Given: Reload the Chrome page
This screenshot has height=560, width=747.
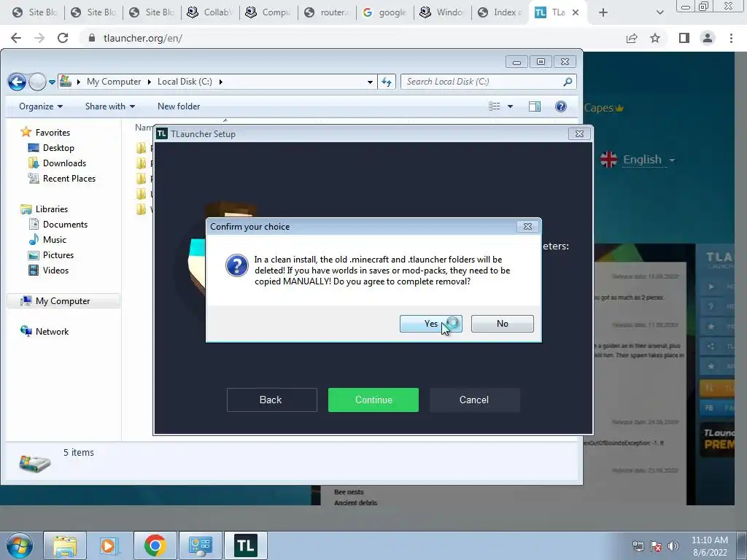Looking at the screenshot, I should [63, 38].
